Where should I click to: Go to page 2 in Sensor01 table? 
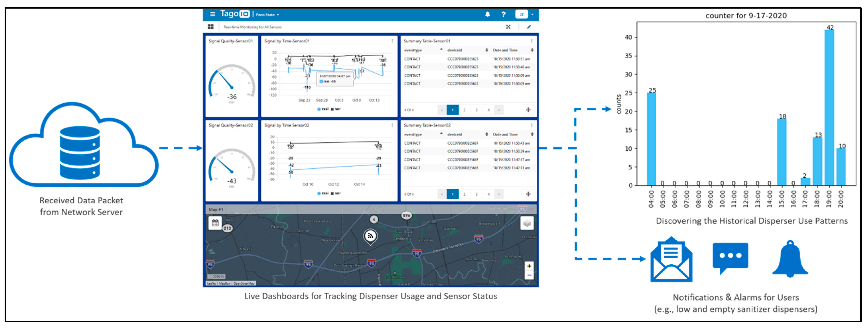tap(464, 110)
